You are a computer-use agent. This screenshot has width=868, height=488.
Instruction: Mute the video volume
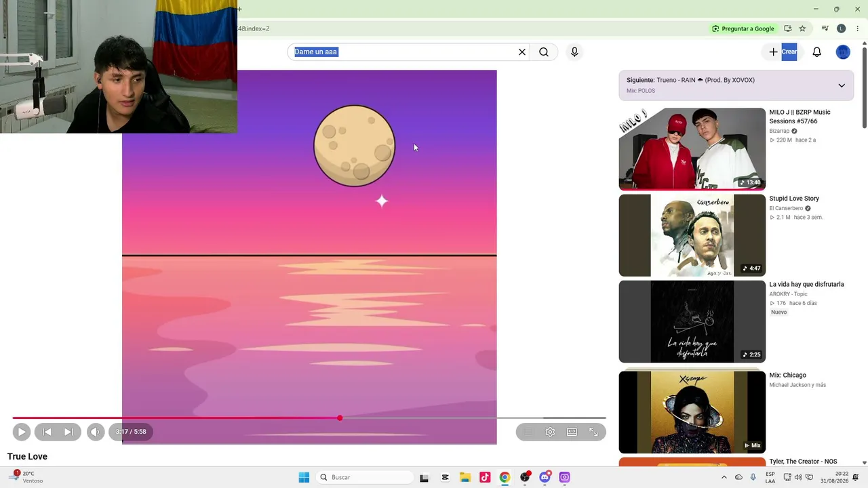click(x=96, y=432)
